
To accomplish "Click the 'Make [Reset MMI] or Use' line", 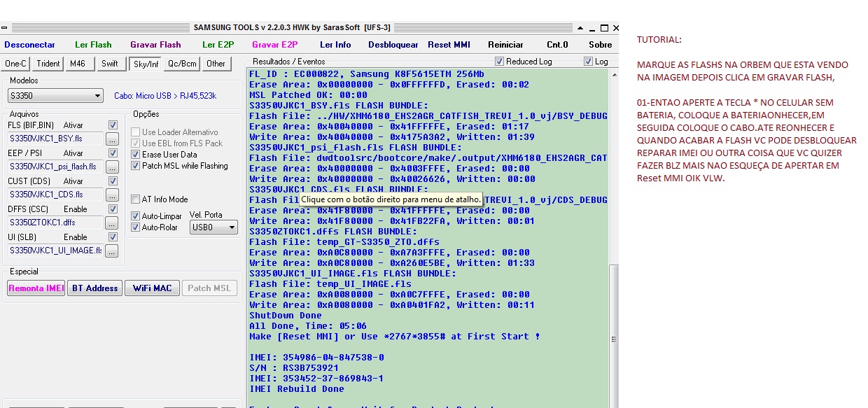I will (394, 337).
